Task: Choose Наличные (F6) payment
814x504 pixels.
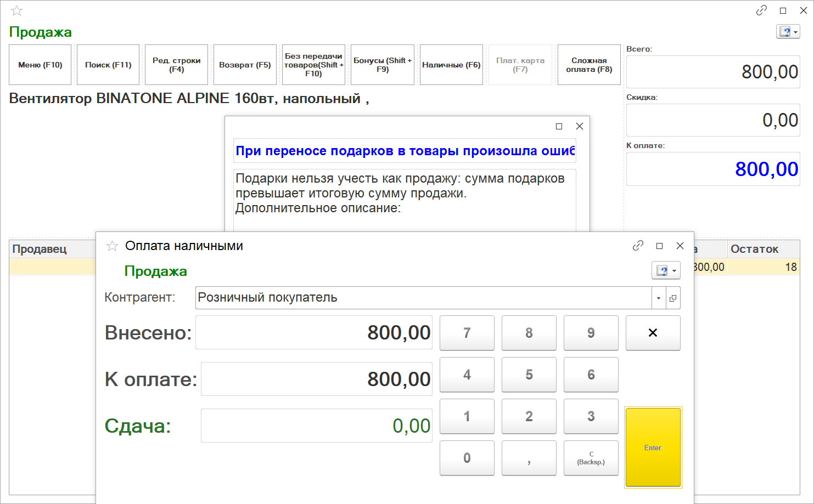Action: (x=451, y=65)
